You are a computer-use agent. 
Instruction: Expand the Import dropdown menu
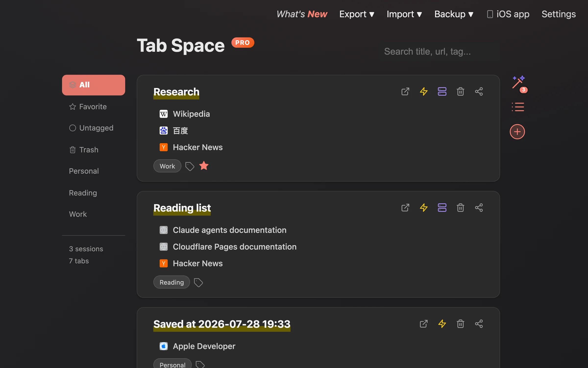pos(404,14)
